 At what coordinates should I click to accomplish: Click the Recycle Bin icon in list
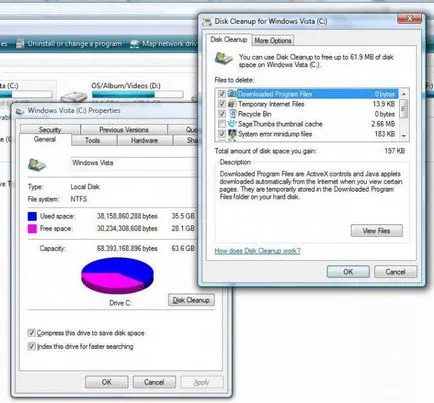coord(232,114)
